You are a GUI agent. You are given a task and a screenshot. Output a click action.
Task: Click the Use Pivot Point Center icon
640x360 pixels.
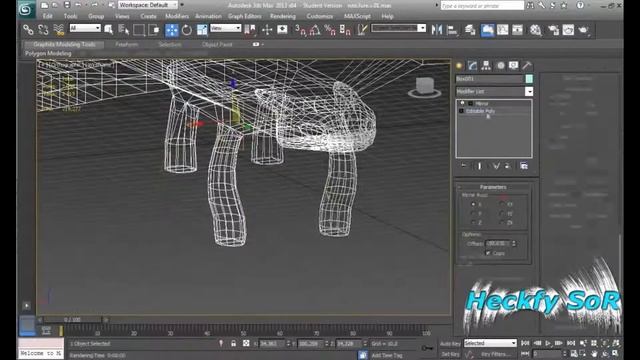tap(250, 30)
